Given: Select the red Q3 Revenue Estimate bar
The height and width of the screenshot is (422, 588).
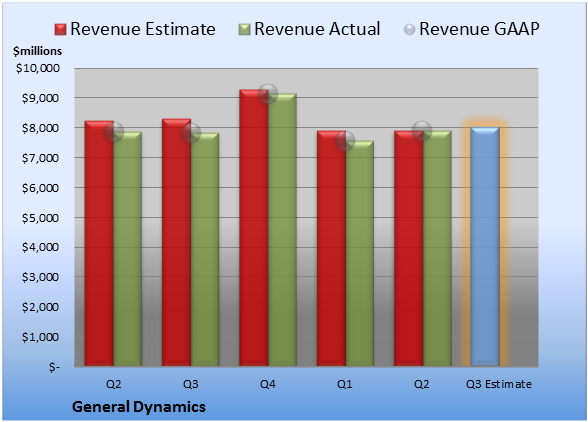Looking at the screenshot, I should (x=177, y=242).
